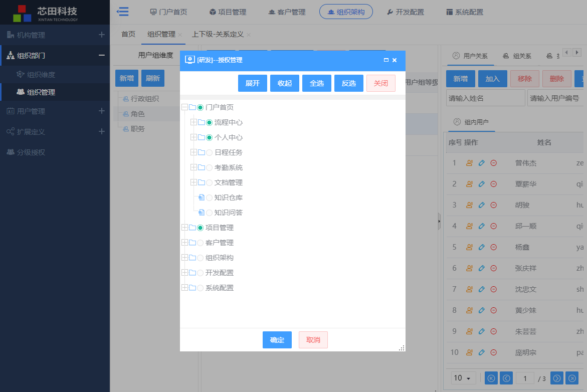This screenshot has height=392, width=587.
Task: Go to first page icon
Action: coord(491,378)
